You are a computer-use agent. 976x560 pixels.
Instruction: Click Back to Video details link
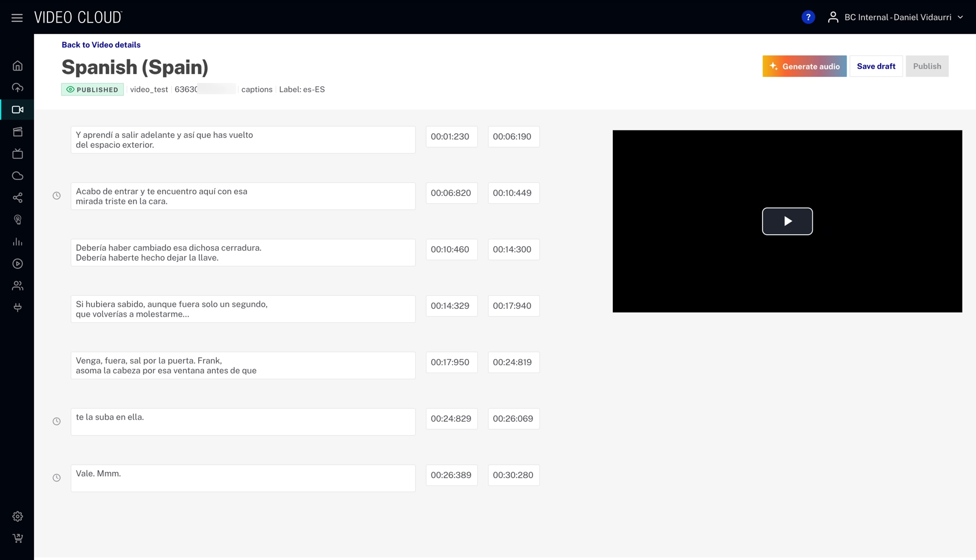click(x=101, y=45)
